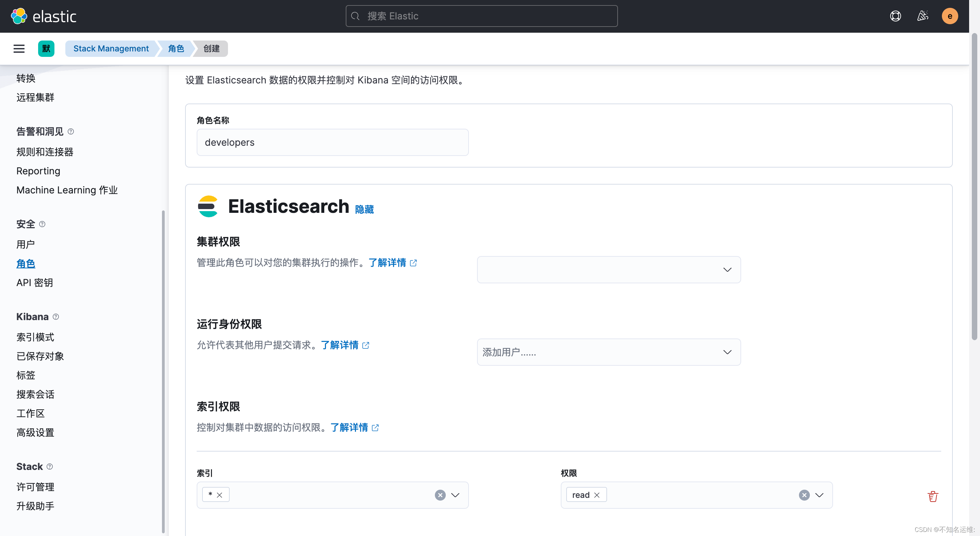This screenshot has height=536, width=980.
Task: Expand the index selection dropdown arrow
Action: 455,495
